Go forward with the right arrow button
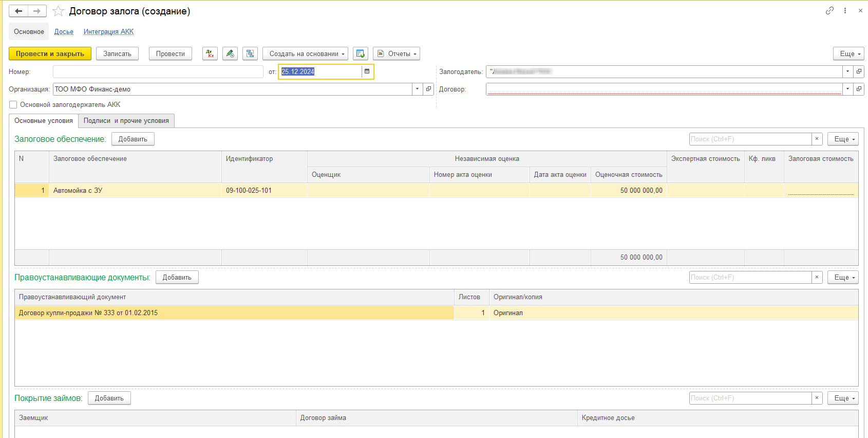The width and height of the screenshot is (868, 438). coord(37,11)
